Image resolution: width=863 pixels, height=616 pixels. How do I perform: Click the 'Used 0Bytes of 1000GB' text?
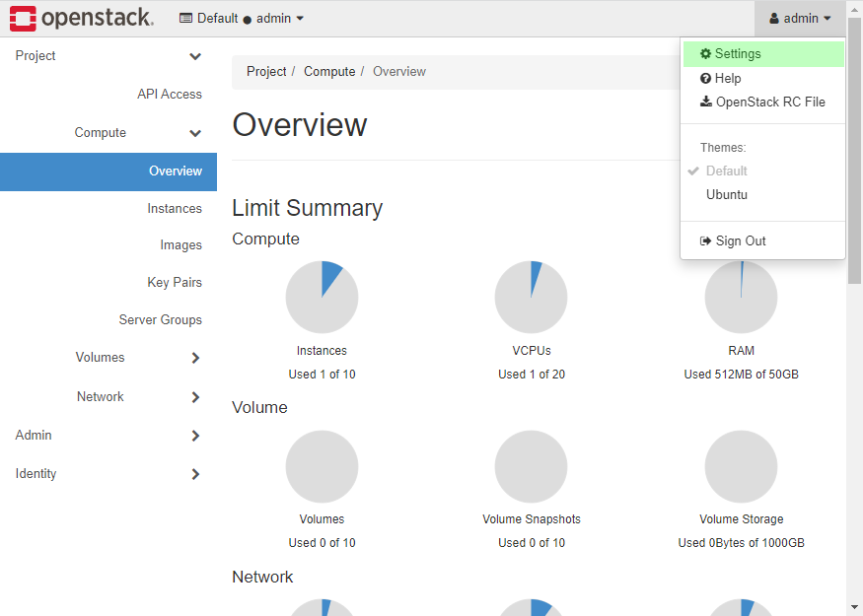coord(742,543)
